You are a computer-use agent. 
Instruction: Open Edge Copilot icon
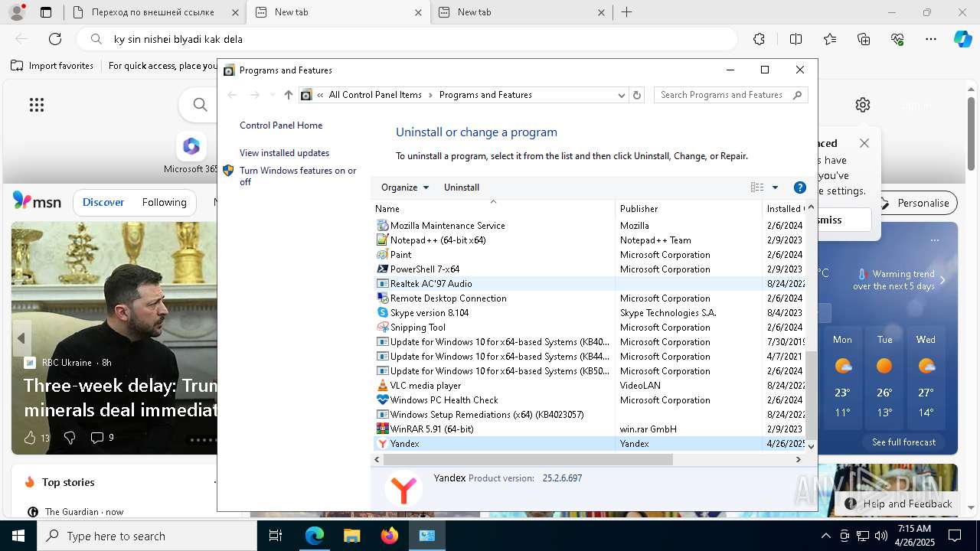tap(962, 39)
